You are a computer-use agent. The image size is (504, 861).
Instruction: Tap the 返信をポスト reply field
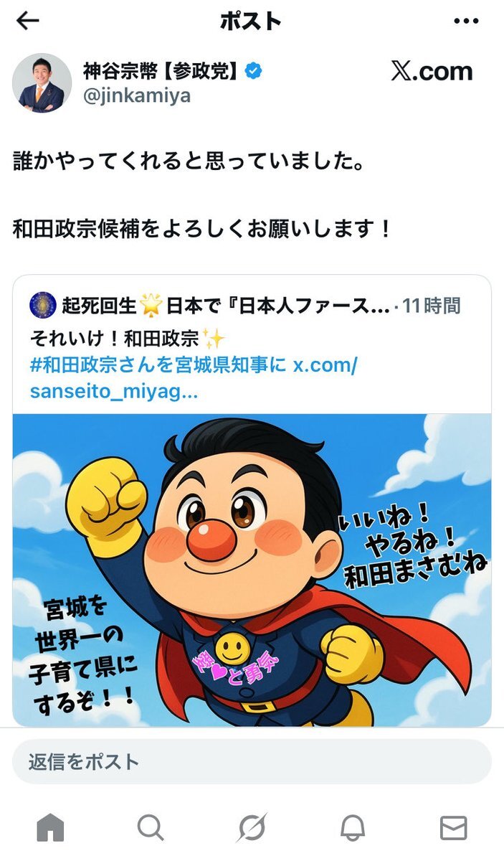[x=252, y=761]
